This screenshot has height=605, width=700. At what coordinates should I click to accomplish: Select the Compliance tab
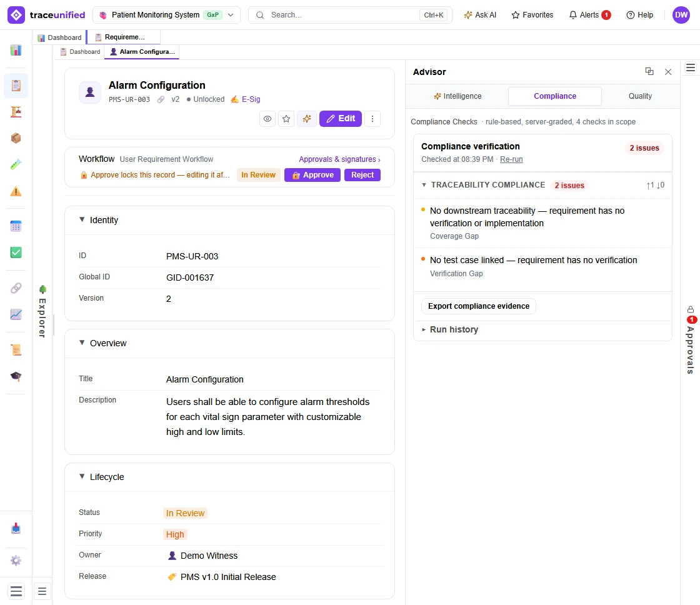tap(555, 96)
